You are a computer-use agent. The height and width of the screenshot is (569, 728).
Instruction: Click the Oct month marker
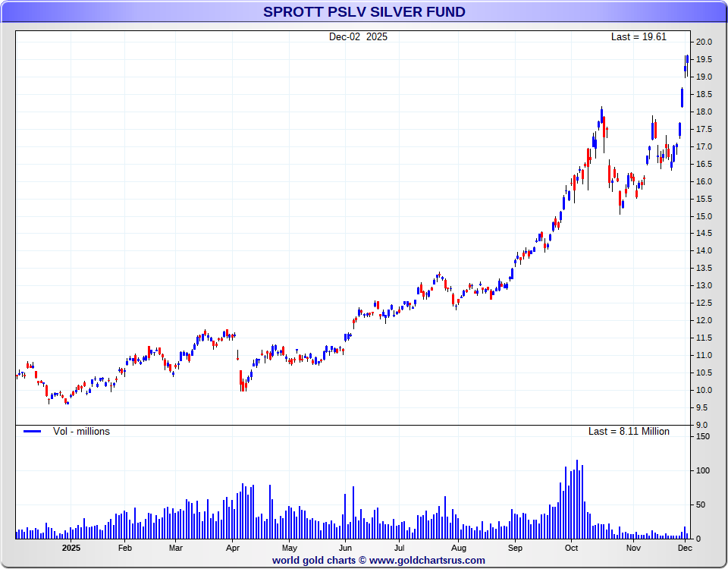571,548
